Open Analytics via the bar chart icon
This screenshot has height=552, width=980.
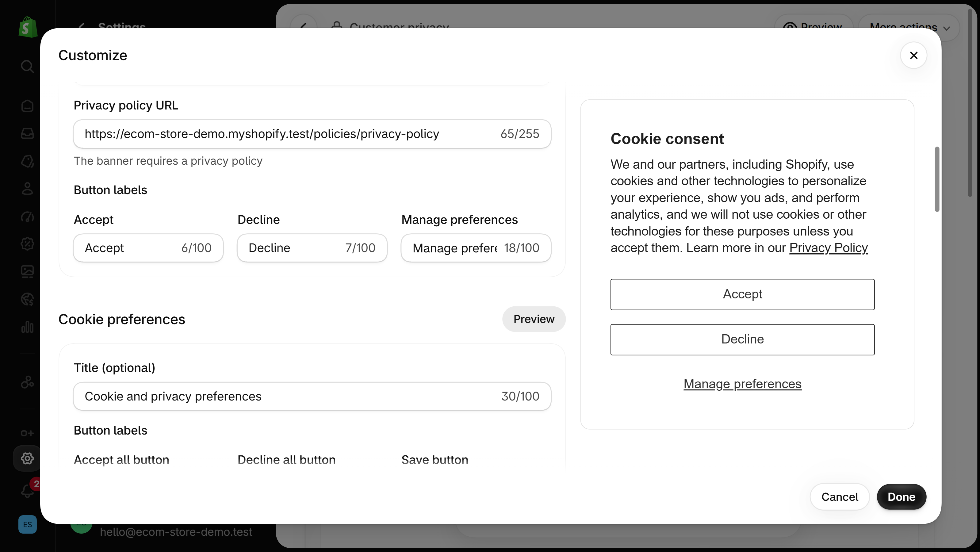click(27, 327)
